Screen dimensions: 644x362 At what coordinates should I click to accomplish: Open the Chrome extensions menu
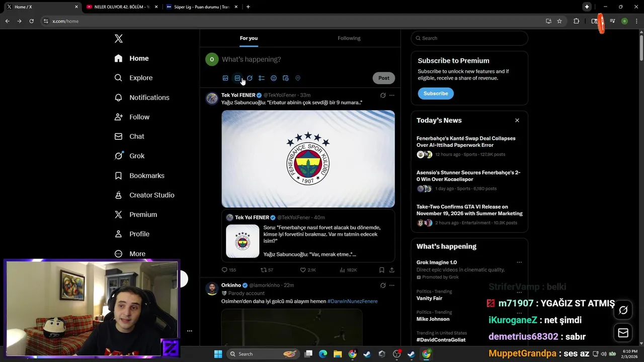(x=577, y=21)
